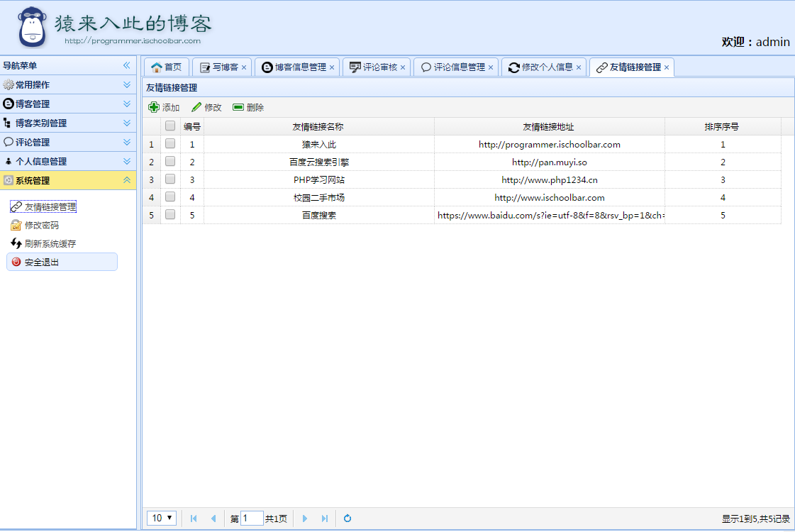Click the pagination refresh icon
This screenshot has width=795, height=532.
(x=347, y=519)
